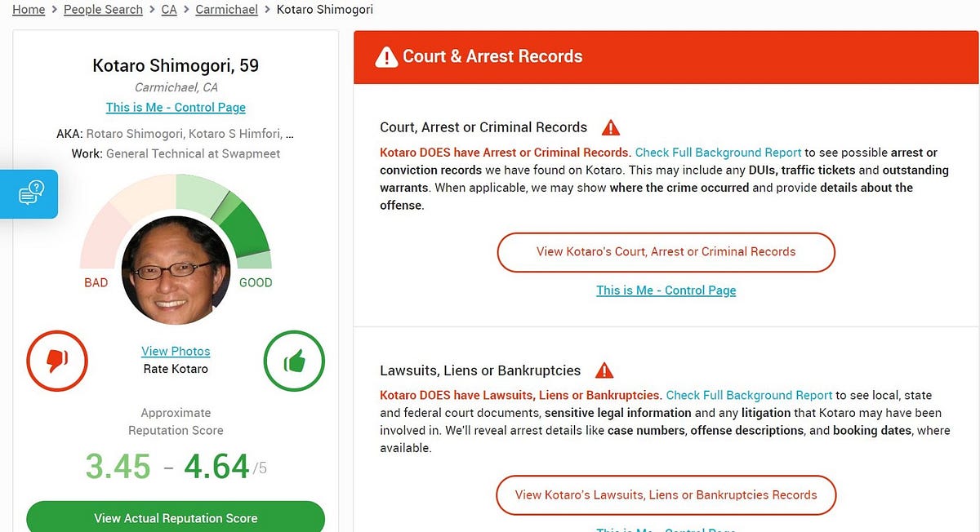Image resolution: width=980 pixels, height=532 pixels.
Task: Open People Search breadcrumb
Action: coord(103,10)
